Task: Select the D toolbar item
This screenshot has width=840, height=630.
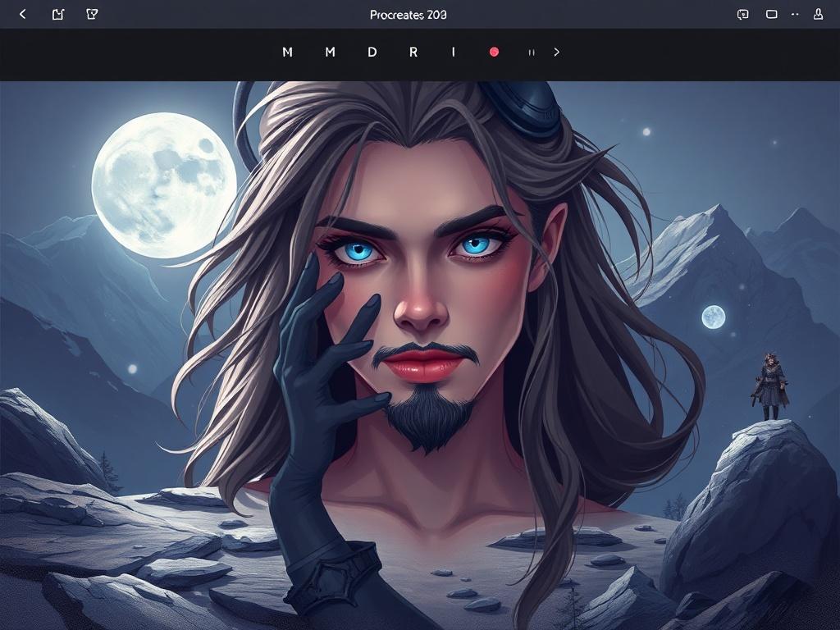Action: 372,52
